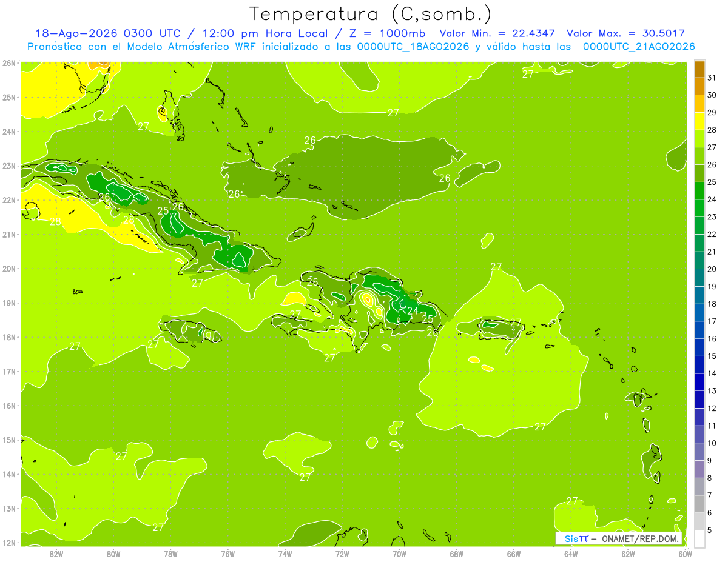Click the color bar label '12'

point(712,409)
